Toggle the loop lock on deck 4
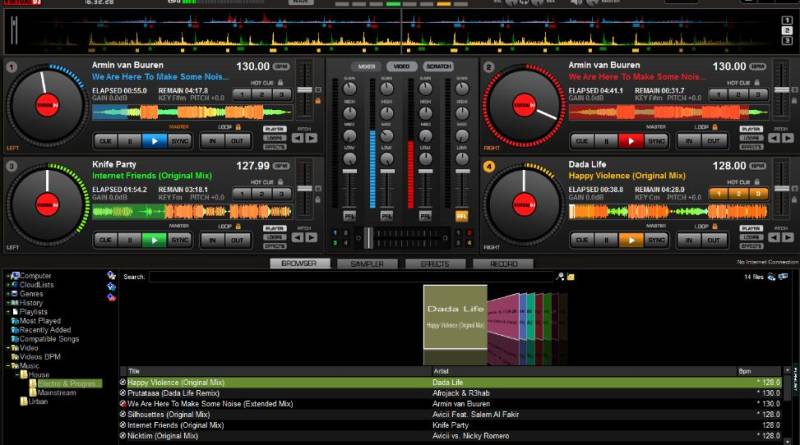800x445 pixels. [x=714, y=226]
